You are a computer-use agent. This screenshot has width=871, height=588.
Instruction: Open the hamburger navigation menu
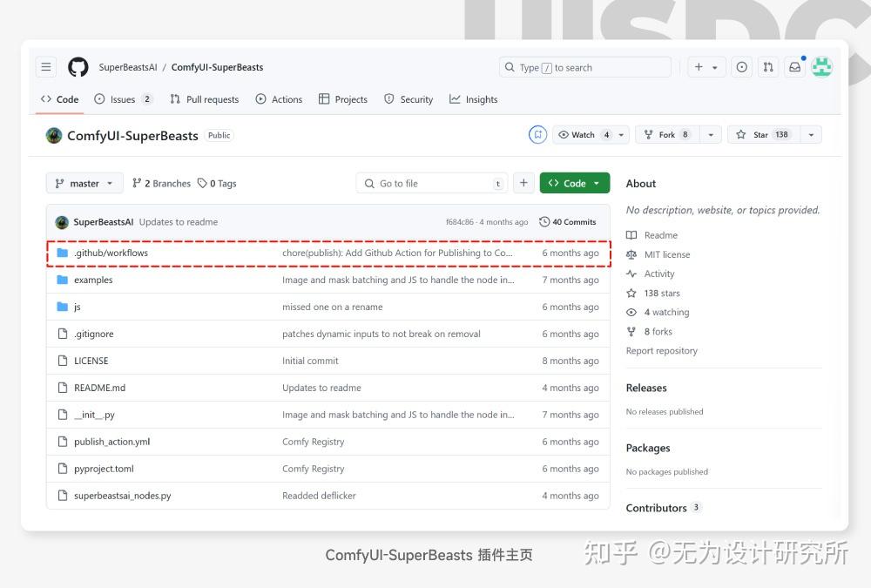(x=45, y=66)
